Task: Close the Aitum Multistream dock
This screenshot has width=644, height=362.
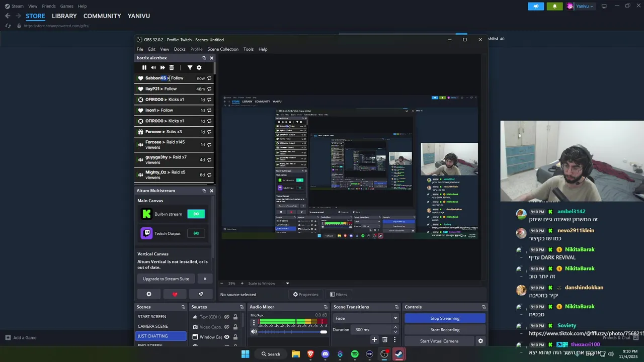Action: (x=211, y=191)
